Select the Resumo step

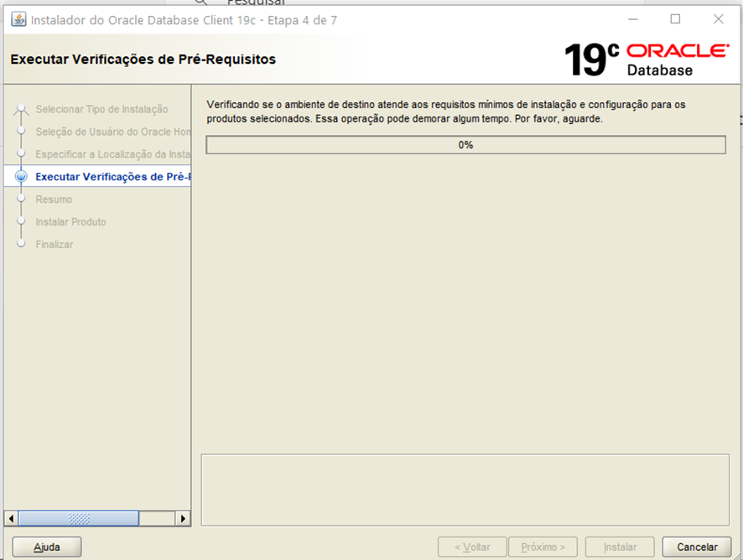coord(54,200)
